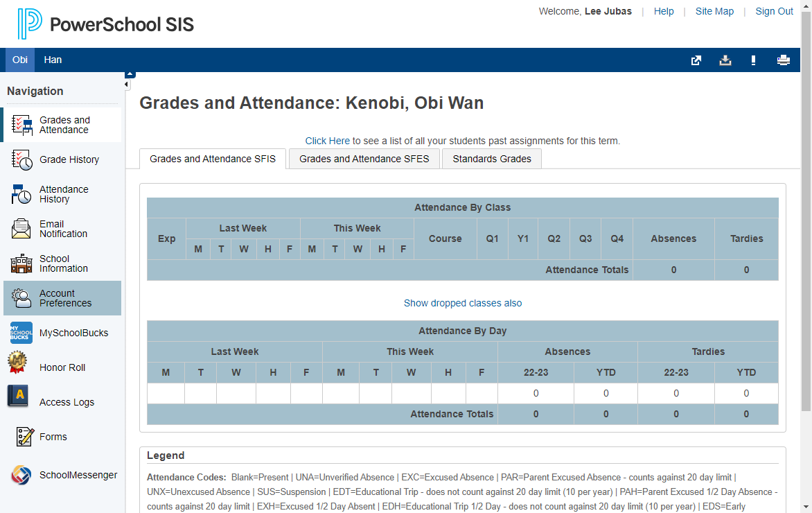Click the Access Logs label
The image size is (812, 513).
tap(67, 402)
